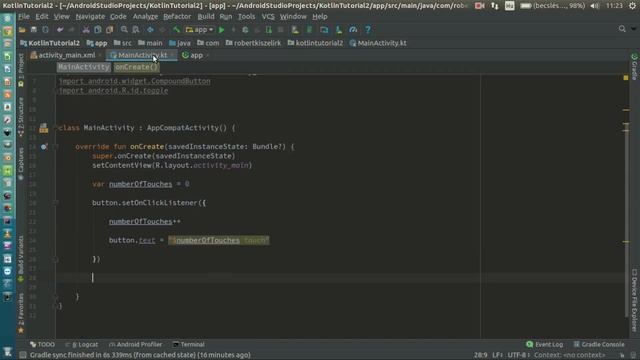Open the LF line separator selector

click(x=497, y=355)
